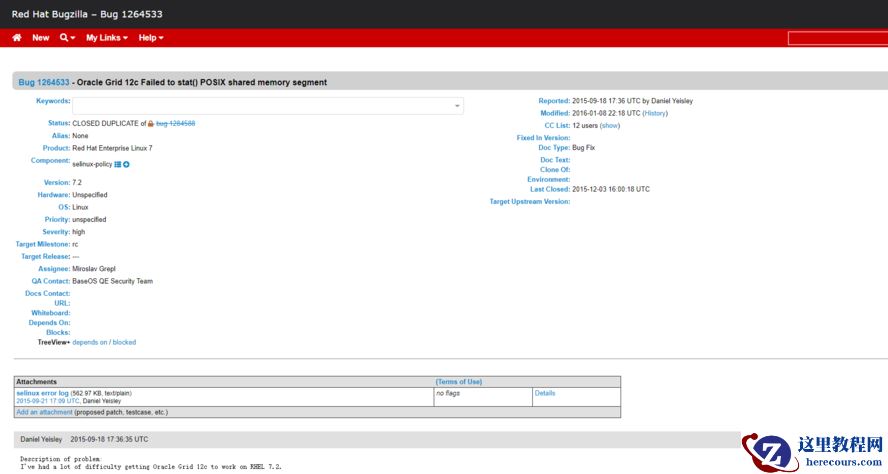This screenshot has width=888, height=474.
Task: Click the Severity field label
Action: 56,232
